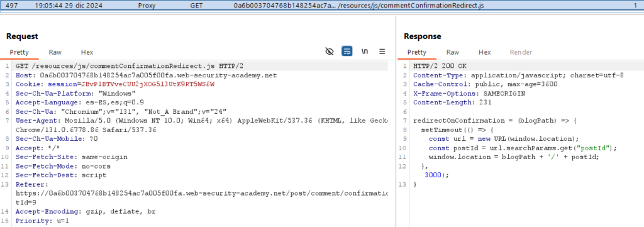
Task: Click the Request panel heading
Action: pyautogui.click(x=22, y=36)
